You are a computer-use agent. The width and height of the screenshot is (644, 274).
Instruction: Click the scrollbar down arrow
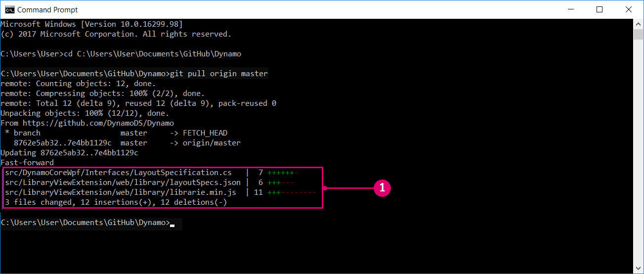click(x=638, y=268)
